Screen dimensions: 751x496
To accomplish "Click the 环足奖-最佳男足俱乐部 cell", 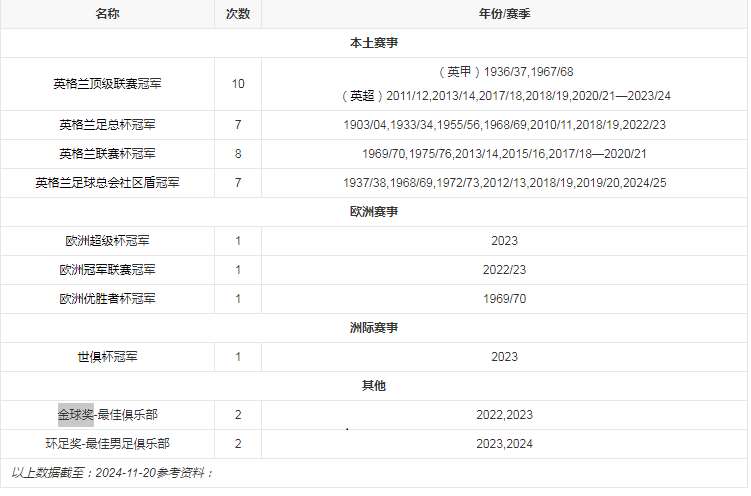I will (x=107, y=444).
